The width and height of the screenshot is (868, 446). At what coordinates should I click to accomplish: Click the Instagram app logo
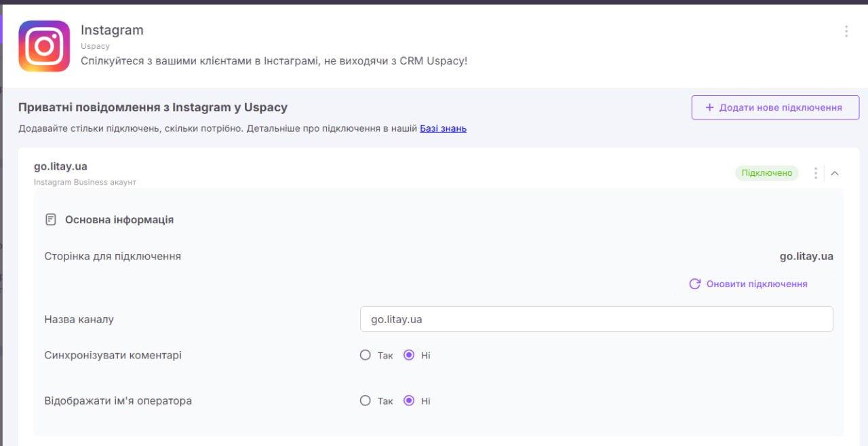44,46
